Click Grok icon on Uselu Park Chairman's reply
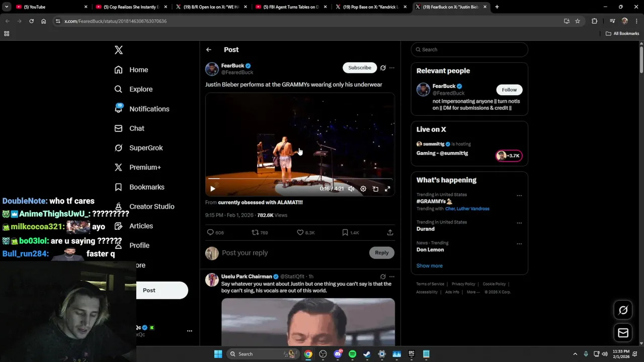The image size is (644, 362). coord(383,277)
